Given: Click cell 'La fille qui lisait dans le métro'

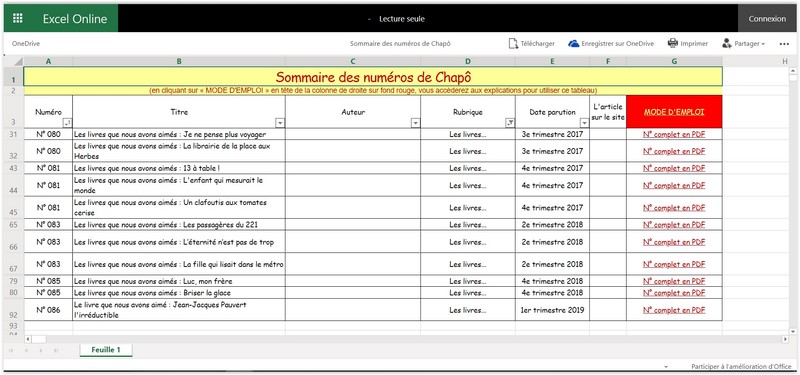Looking at the screenshot, I should pyautogui.click(x=179, y=264).
